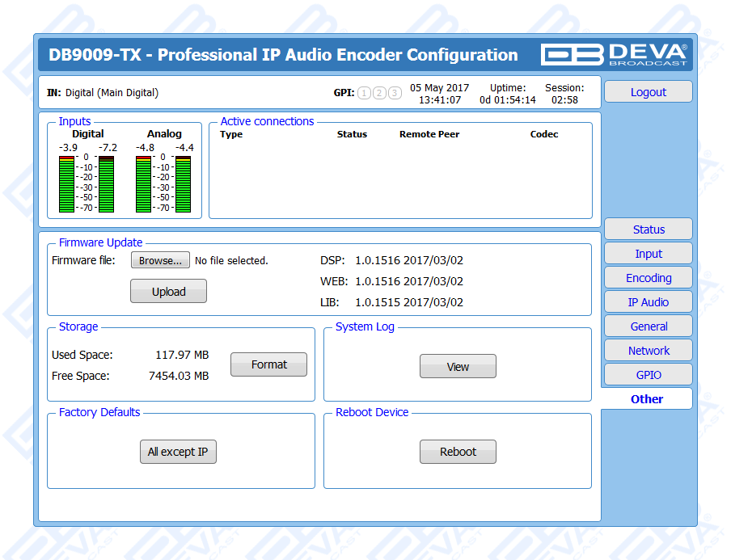Go to the IP Audio tab
This screenshot has width=731, height=560.
pos(648,302)
